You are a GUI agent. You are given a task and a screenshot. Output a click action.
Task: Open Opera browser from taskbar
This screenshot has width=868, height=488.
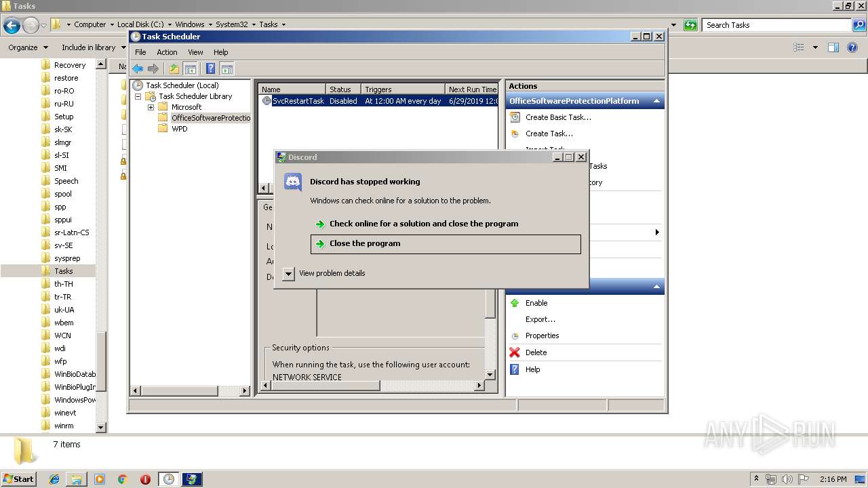tap(145, 479)
